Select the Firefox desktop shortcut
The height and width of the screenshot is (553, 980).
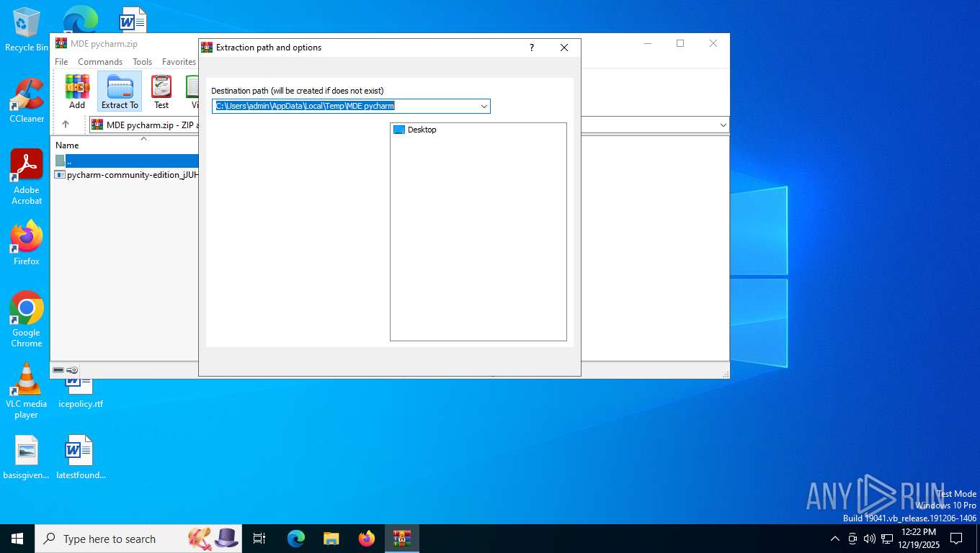27,243
